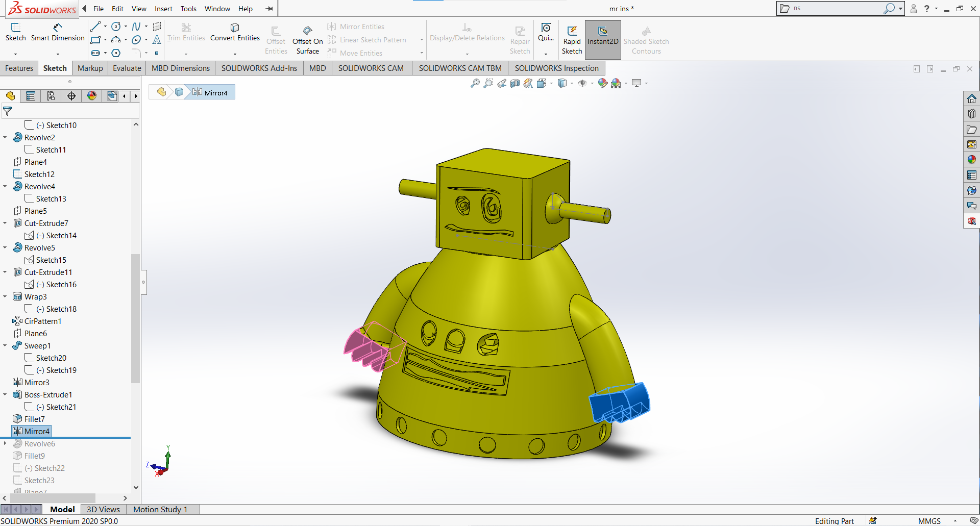Toggle Rapid Sketch mode
The image size is (980, 526).
pos(572,40)
